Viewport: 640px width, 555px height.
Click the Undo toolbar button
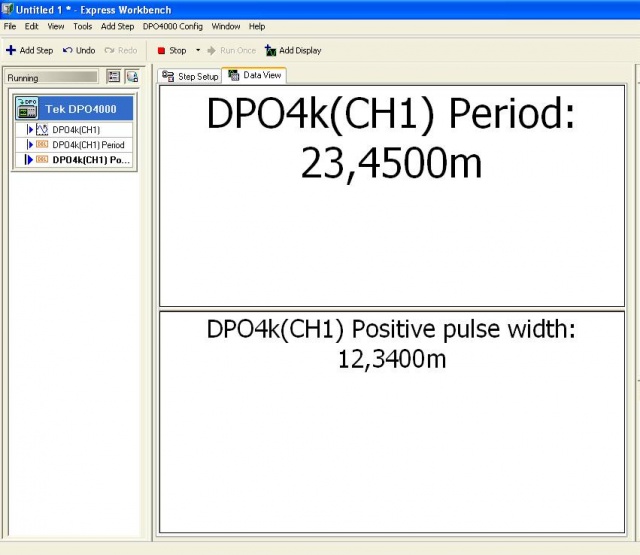point(79,51)
